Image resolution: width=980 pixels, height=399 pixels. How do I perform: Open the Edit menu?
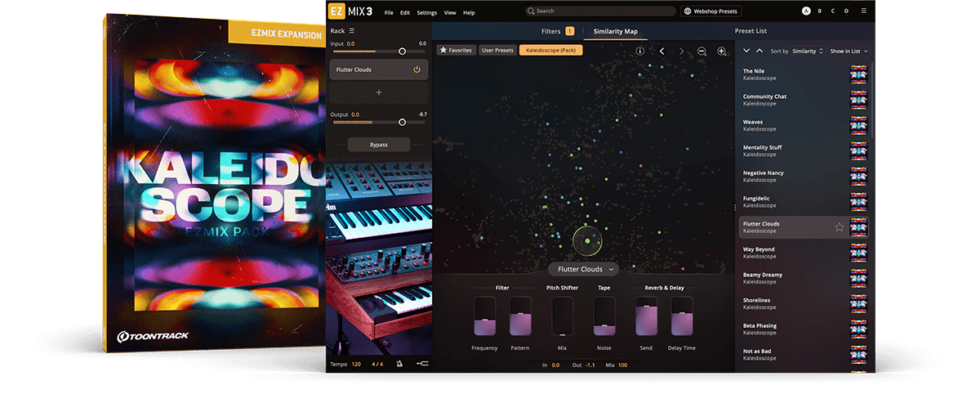point(405,12)
